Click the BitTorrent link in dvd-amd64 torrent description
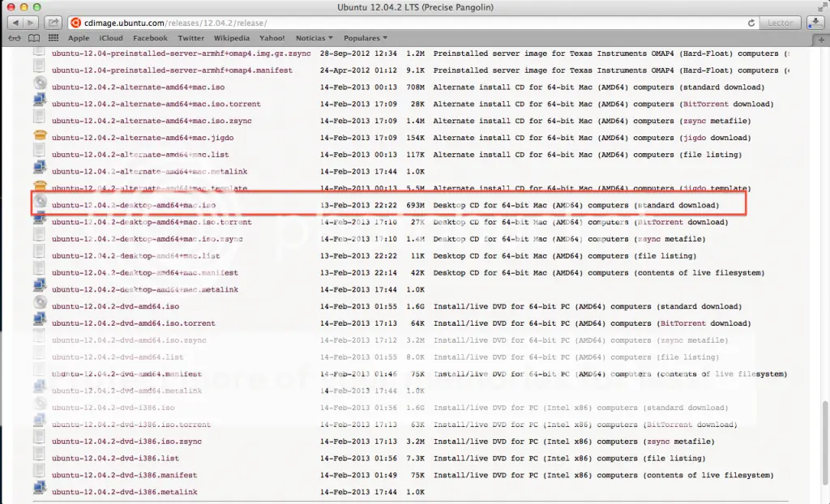 [683, 323]
